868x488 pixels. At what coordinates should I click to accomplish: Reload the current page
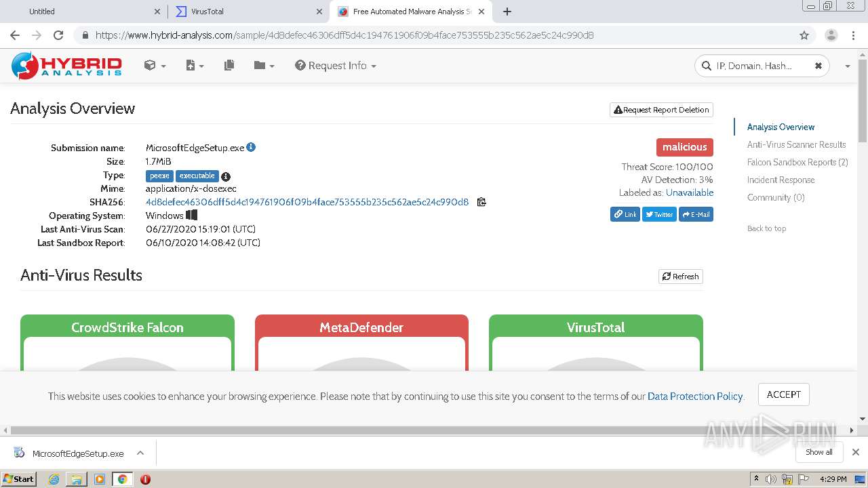[58, 35]
